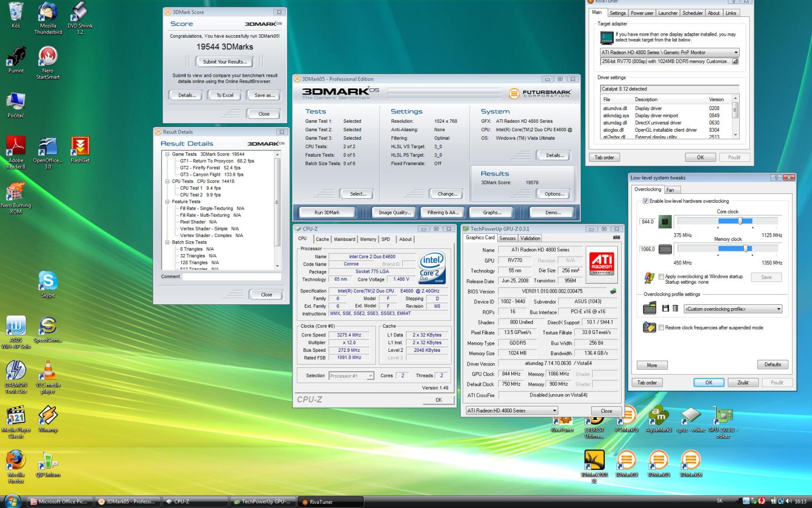Open the Kôš recycle bin desktop icon

[x=16, y=15]
